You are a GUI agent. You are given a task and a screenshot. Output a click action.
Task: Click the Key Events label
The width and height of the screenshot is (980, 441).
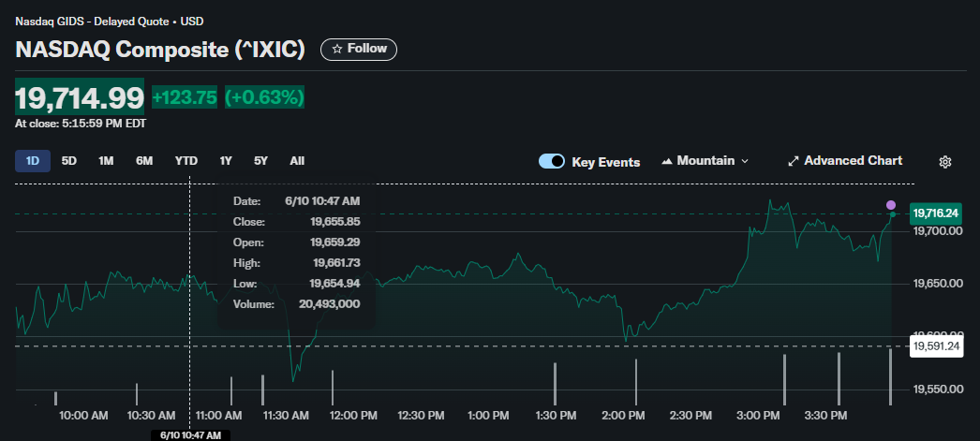[x=605, y=162]
